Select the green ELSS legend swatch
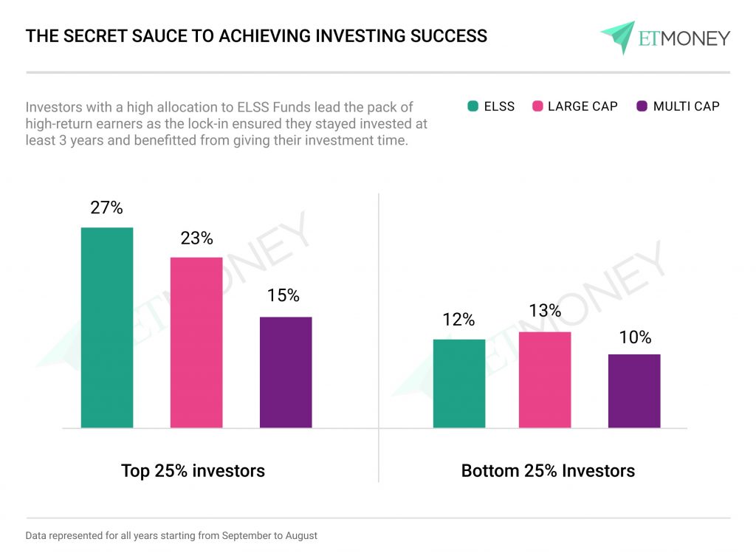 coord(473,106)
